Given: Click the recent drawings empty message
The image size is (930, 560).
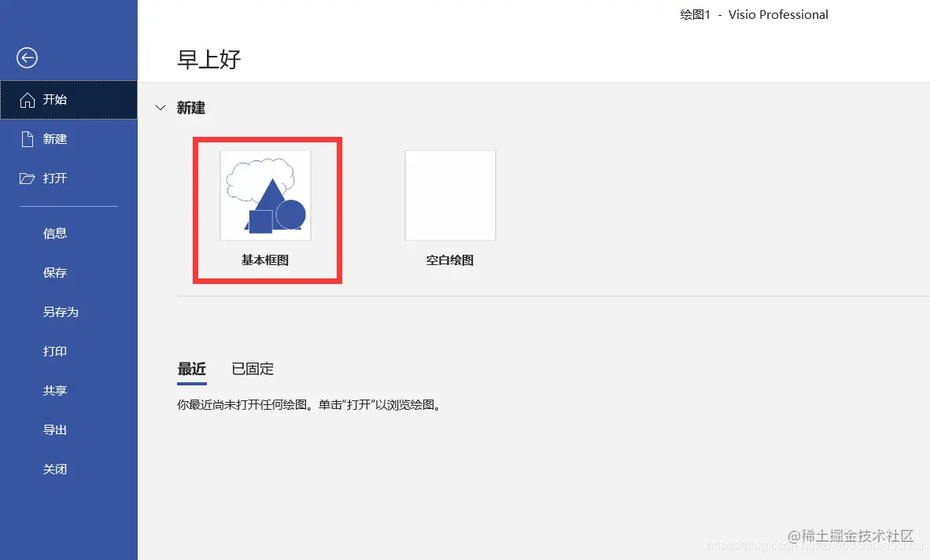Looking at the screenshot, I should coord(309,405).
